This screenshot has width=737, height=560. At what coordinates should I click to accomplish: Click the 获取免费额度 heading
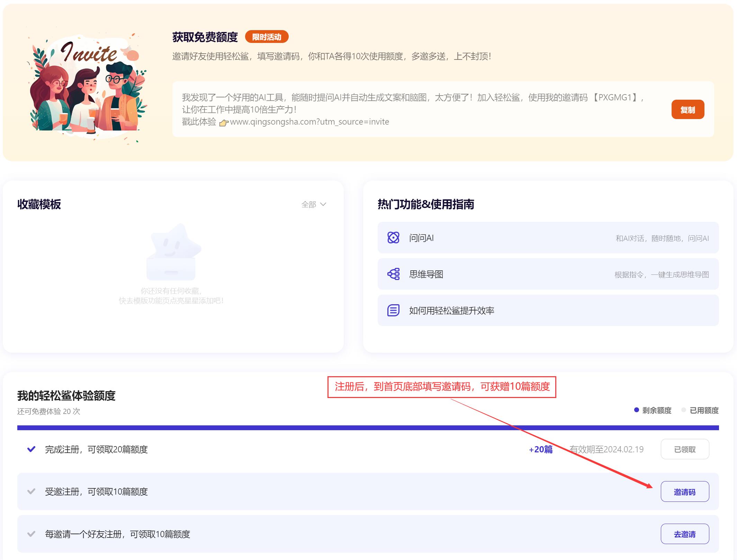pos(205,37)
